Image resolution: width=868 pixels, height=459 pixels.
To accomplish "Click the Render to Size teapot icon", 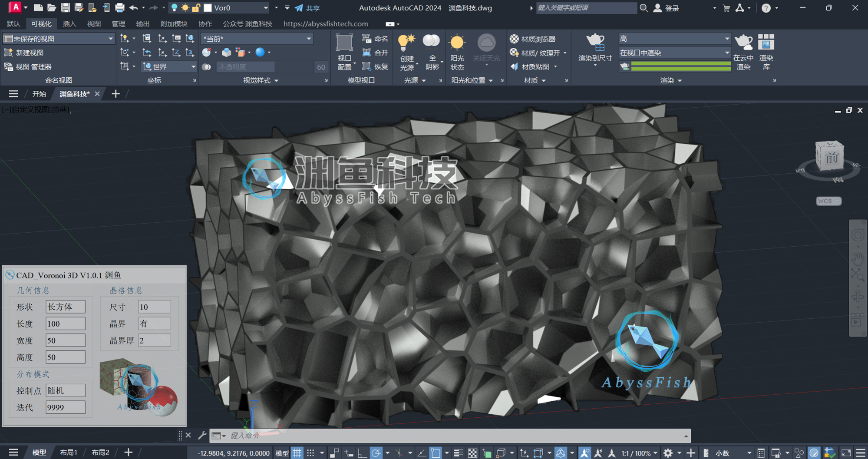I will pyautogui.click(x=595, y=43).
